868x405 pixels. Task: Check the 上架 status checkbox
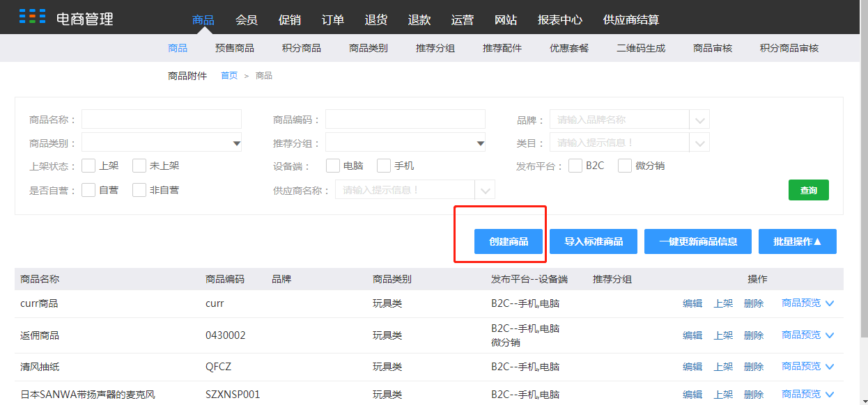88,166
